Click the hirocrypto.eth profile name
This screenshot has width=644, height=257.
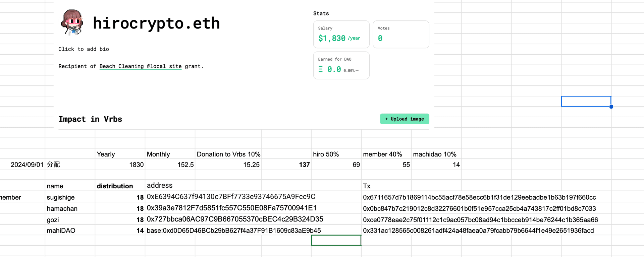coord(156,23)
